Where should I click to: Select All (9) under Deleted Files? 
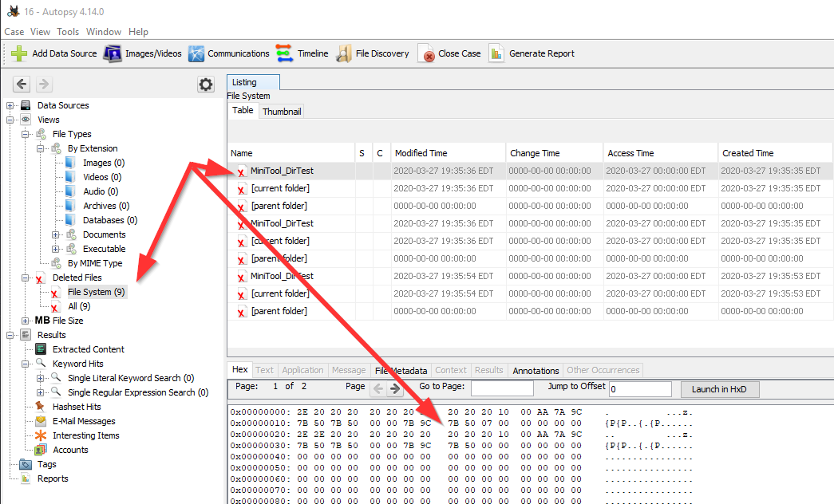point(79,306)
